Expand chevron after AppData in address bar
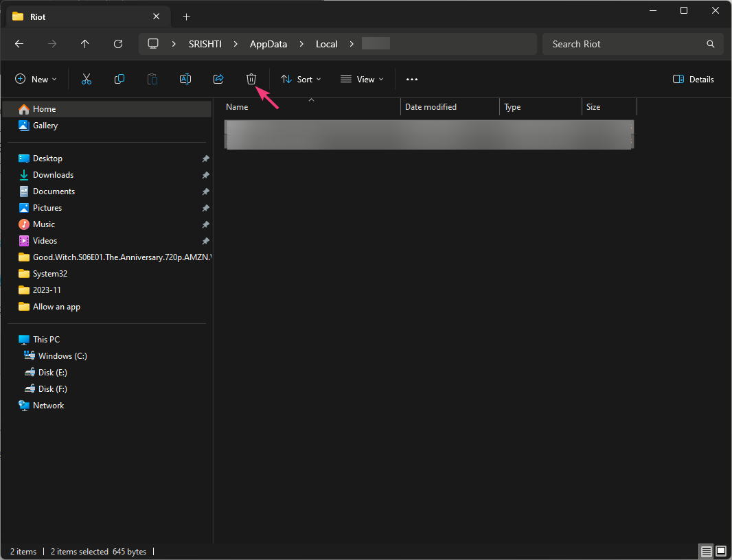 click(x=301, y=44)
